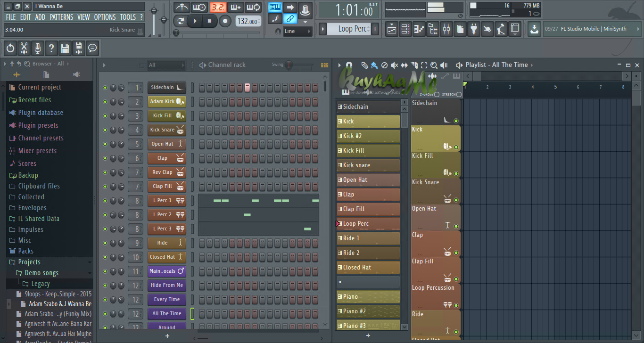Mute the Open Hat playlist track
Screen dimensions: 644x343
[456, 227]
